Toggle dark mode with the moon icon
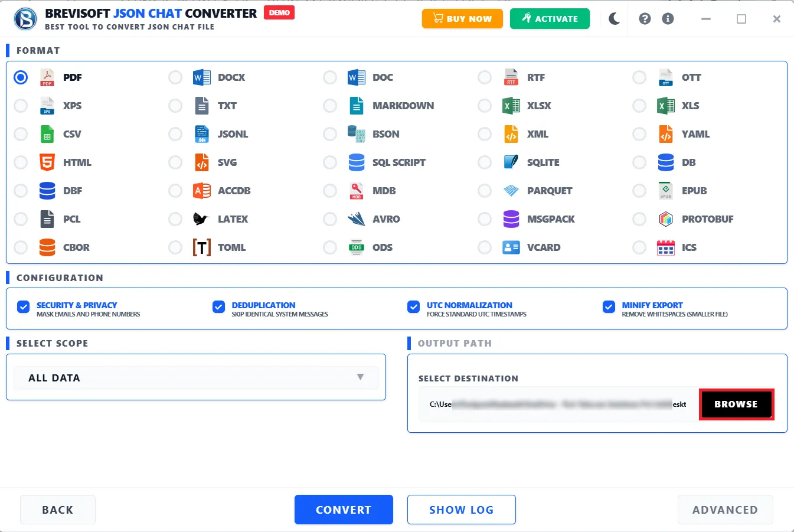The height and width of the screenshot is (532, 794). (615, 19)
